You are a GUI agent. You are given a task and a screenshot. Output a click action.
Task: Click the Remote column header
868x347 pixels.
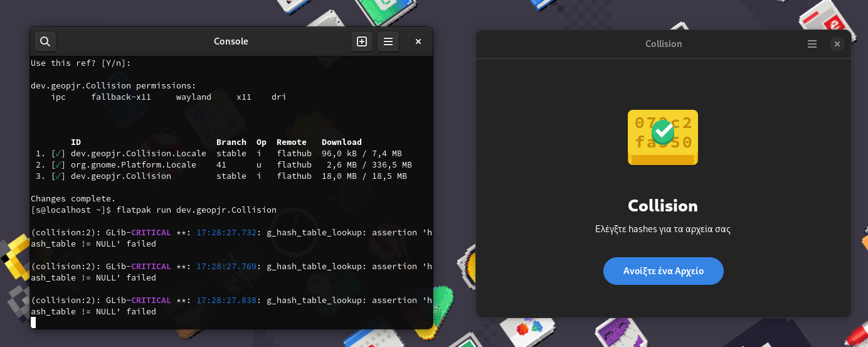(292, 142)
